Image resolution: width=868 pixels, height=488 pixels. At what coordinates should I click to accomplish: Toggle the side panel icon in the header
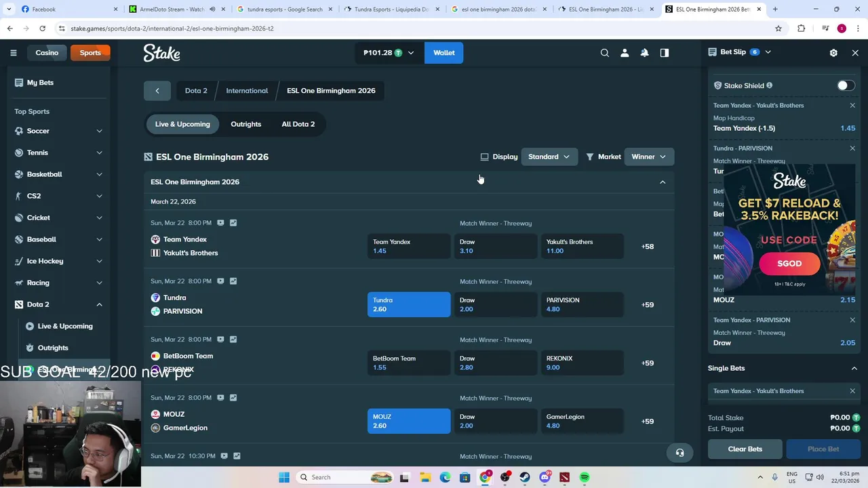665,52
